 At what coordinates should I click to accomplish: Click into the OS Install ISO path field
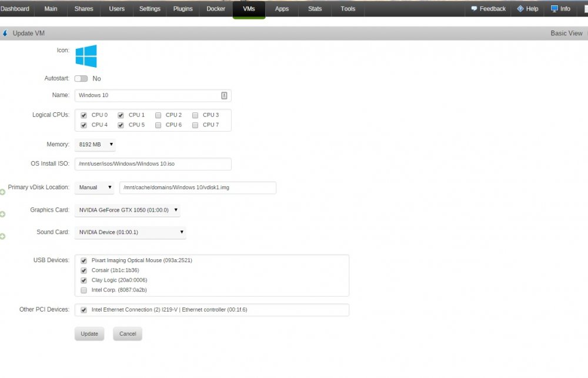point(153,164)
